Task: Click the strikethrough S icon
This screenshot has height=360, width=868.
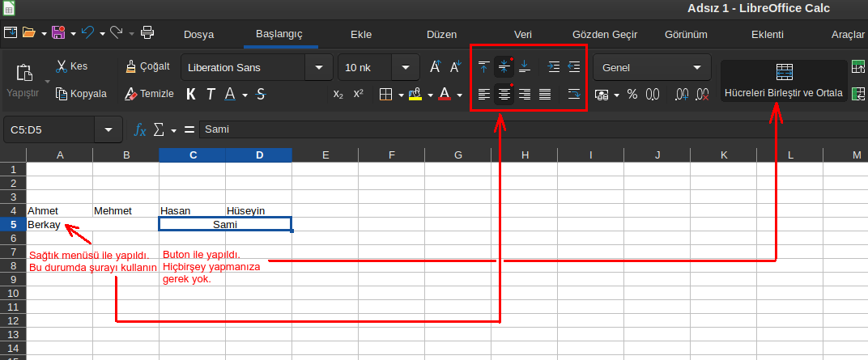Action: (260, 95)
